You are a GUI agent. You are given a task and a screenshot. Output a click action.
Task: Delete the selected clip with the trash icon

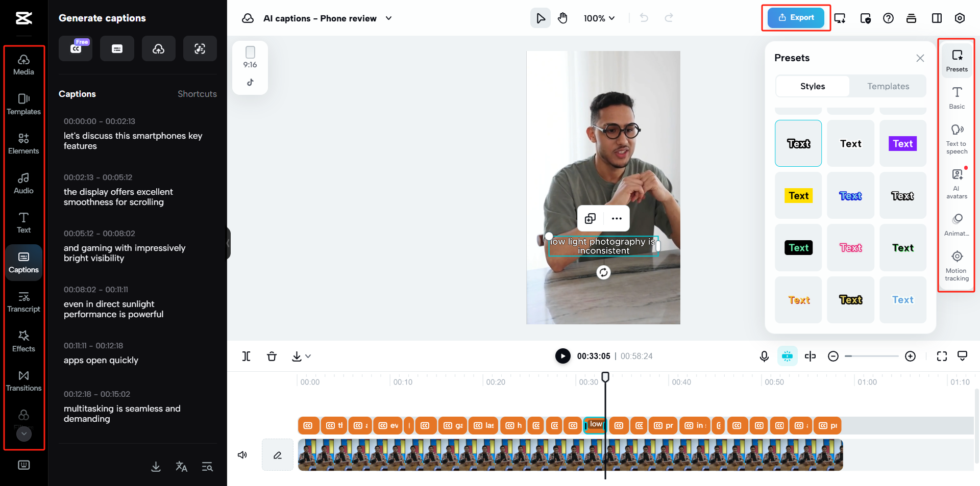click(272, 356)
